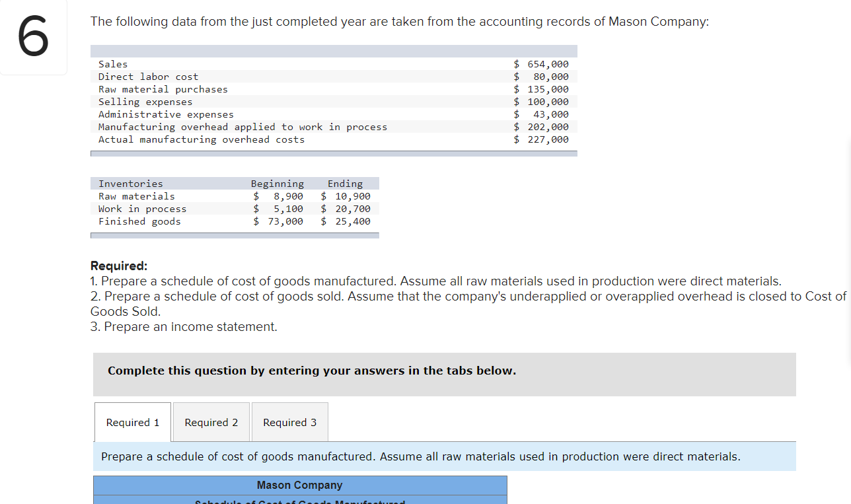Click the $ 80,000 direct labor amount
851x504 pixels.
(x=541, y=77)
